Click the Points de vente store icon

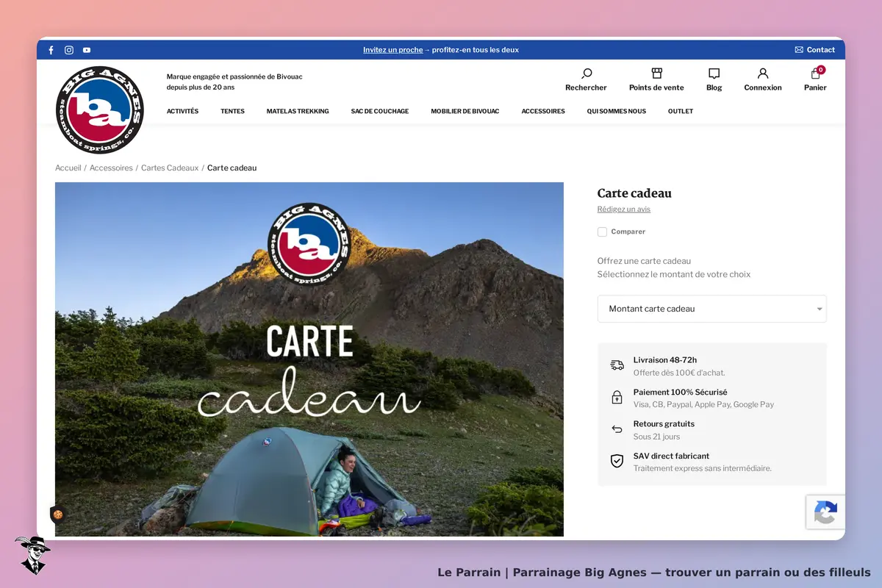(x=656, y=73)
